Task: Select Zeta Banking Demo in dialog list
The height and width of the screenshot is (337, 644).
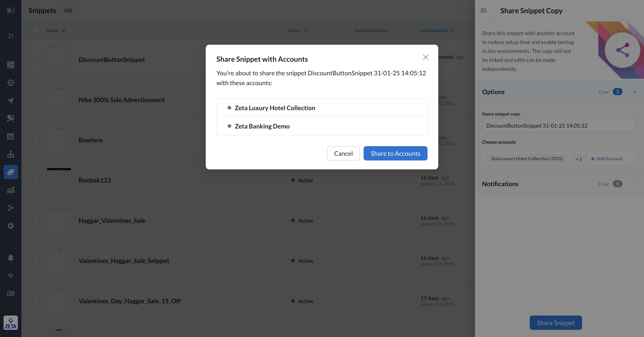Action: 322,126
